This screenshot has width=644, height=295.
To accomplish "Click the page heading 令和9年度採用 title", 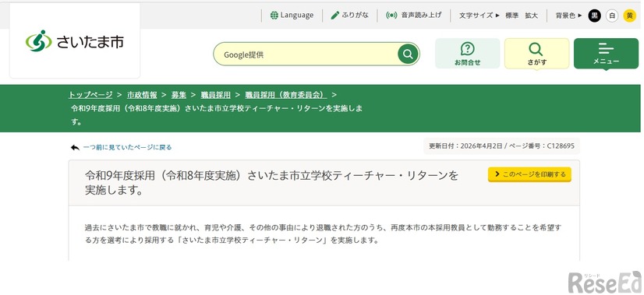I will click(271, 183).
